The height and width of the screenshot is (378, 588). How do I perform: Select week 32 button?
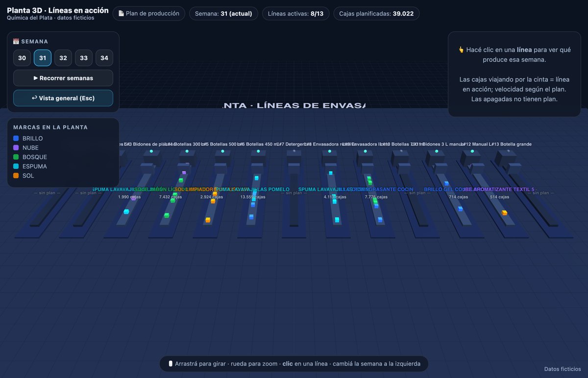[x=63, y=58]
